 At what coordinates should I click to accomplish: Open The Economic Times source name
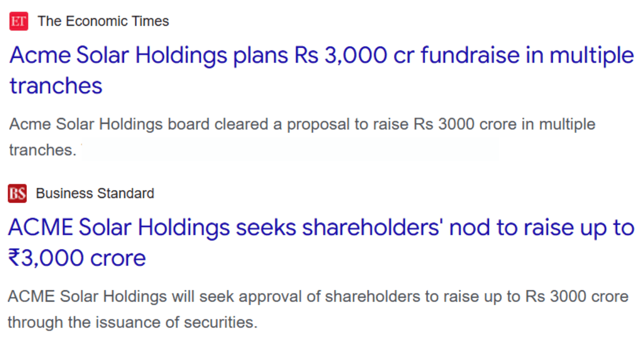[x=103, y=21]
